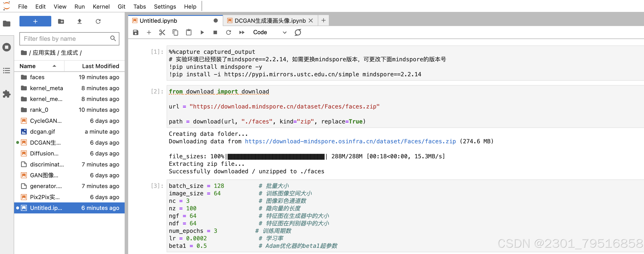Open Running Terminals and Kernels sidebar

click(6, 47)
